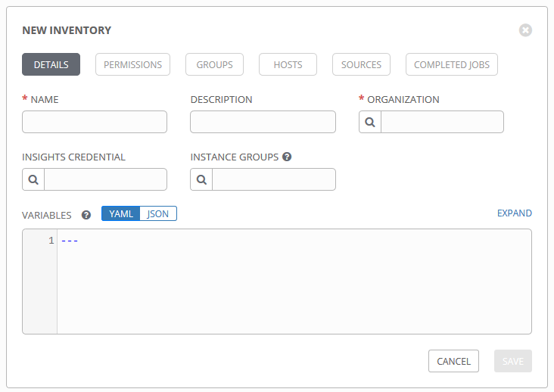Click into the Description text field
This screenshot has width=554, height=392.
pos(263,122)
